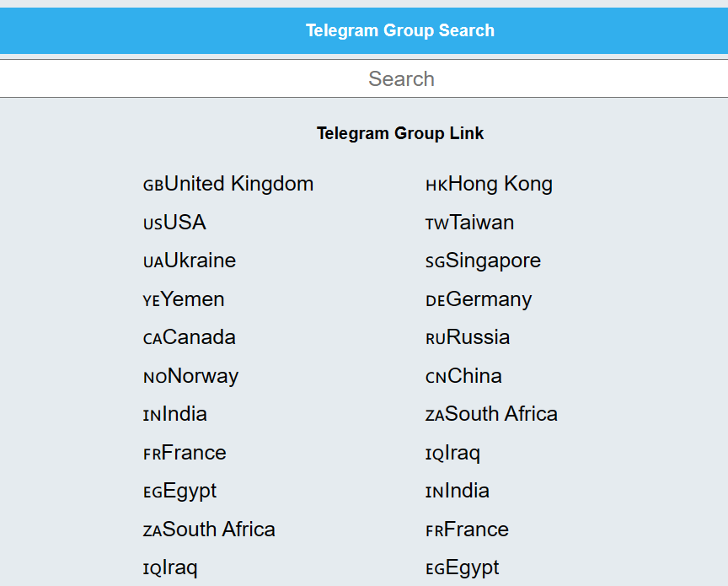This screenshot has width=728, height=586.
Task: Open India link in left column
Action: [x=175, y=414]
